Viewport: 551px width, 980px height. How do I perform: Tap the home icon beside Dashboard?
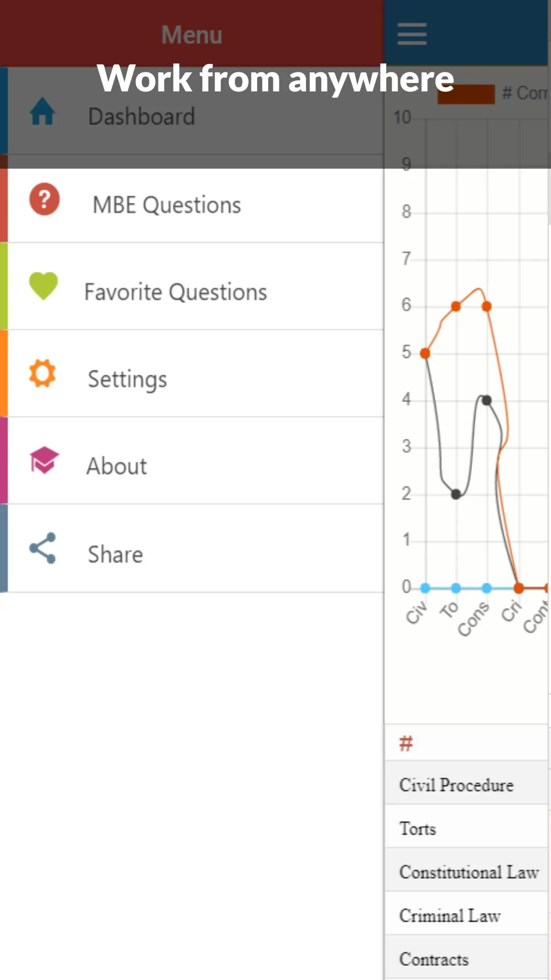pos(43,111)
